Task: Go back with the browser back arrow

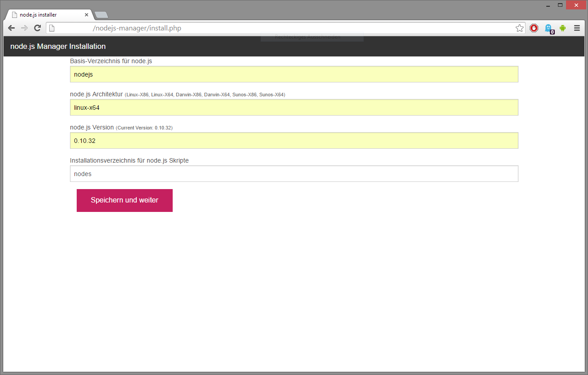Action: (12, 28)
